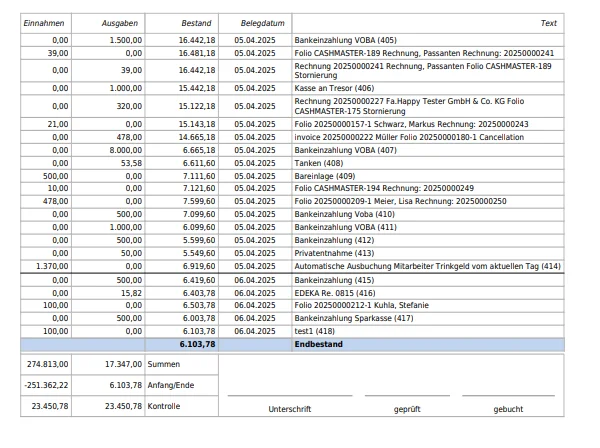Click 'Bankeinzahlung VOBA (411)' entry
This screenshot has width=600, height=448.
[x=346, y=228]
